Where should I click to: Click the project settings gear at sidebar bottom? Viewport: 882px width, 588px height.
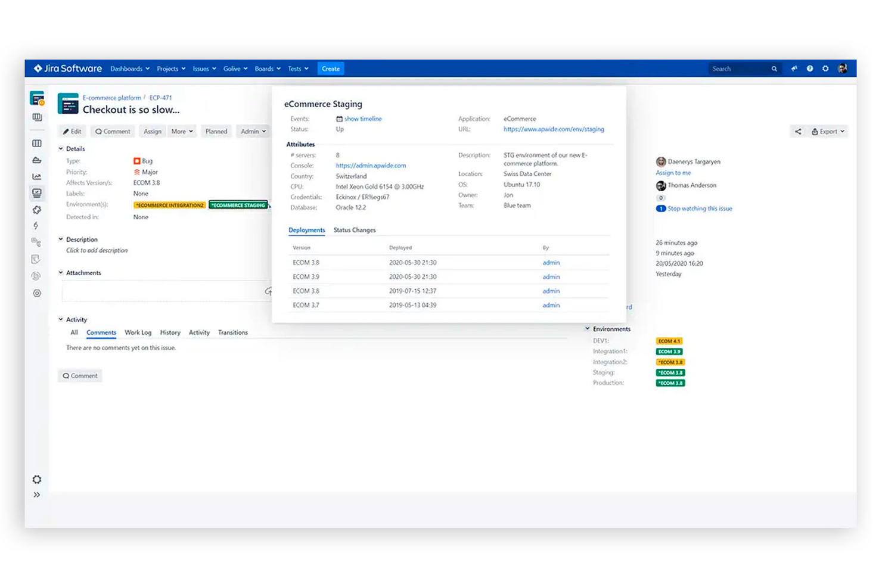(36, 480)
